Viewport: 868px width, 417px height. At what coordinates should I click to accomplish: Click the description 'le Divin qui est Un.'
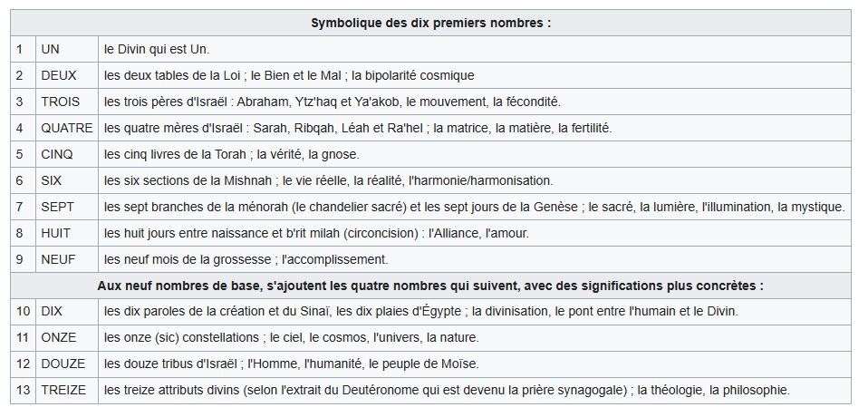tap(157, 49)
